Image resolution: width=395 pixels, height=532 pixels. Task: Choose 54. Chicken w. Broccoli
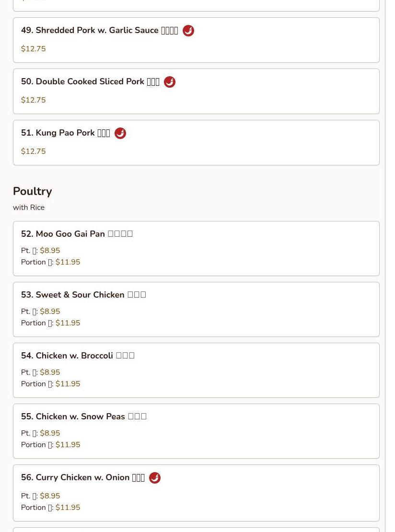pyautogui.click(x=196, y=370)
